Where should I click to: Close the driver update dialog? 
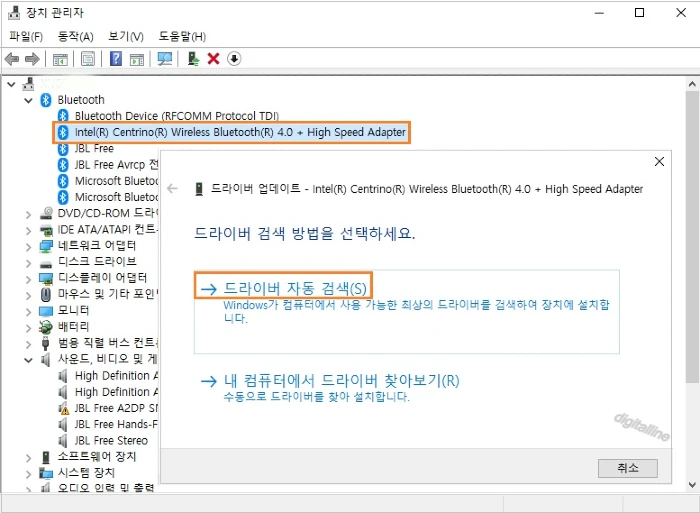tap(659, 162)
